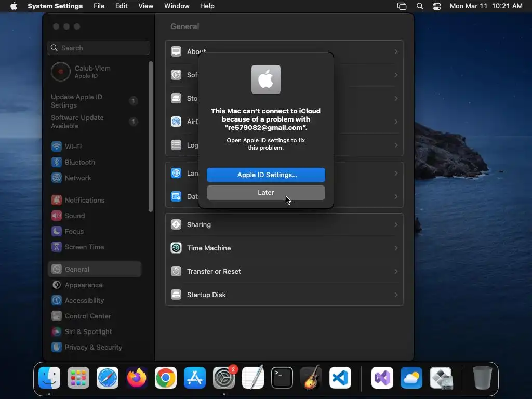Expand the Startup Disk row chevron
532x399 pixels.
pyautogui.click(x=396, y=295)
